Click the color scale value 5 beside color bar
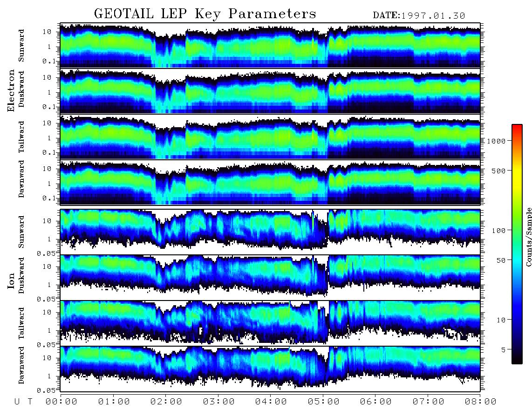The image size is (532, 410). pyautogui.click(x=504, y=349)
